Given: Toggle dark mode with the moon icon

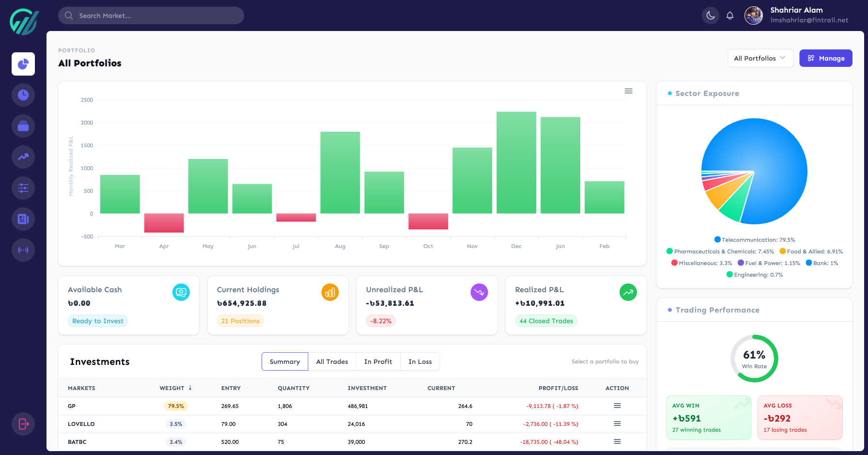Looking at the screenshot, I should [x=710, y=15].
